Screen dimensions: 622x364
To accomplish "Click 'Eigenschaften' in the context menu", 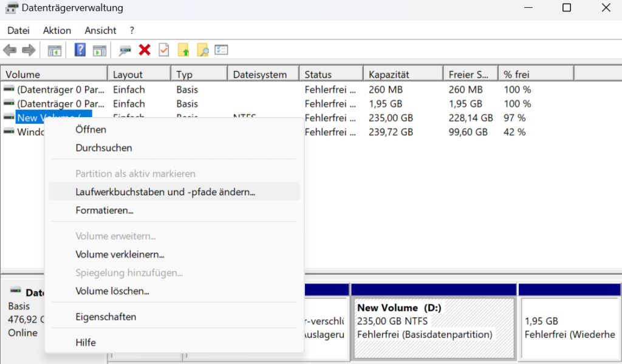I will tap(106, 317).
